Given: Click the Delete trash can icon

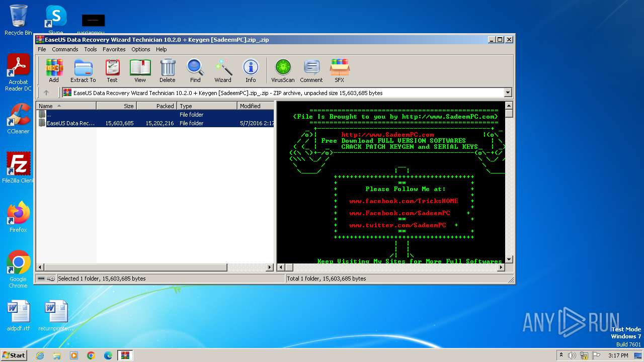Looking at the screenshot, I should [168, 70].
